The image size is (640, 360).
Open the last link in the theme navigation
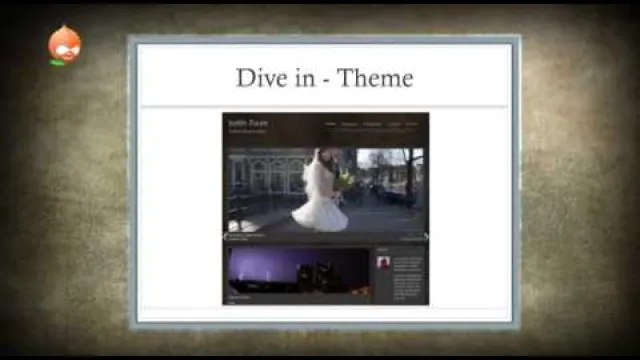pyautogui.click(x=411, y=124)
